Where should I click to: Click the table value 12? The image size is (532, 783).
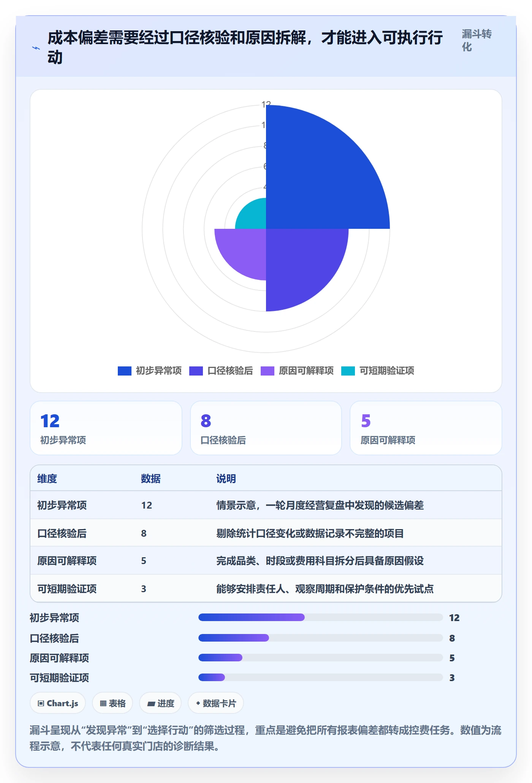tap(147, 505)
